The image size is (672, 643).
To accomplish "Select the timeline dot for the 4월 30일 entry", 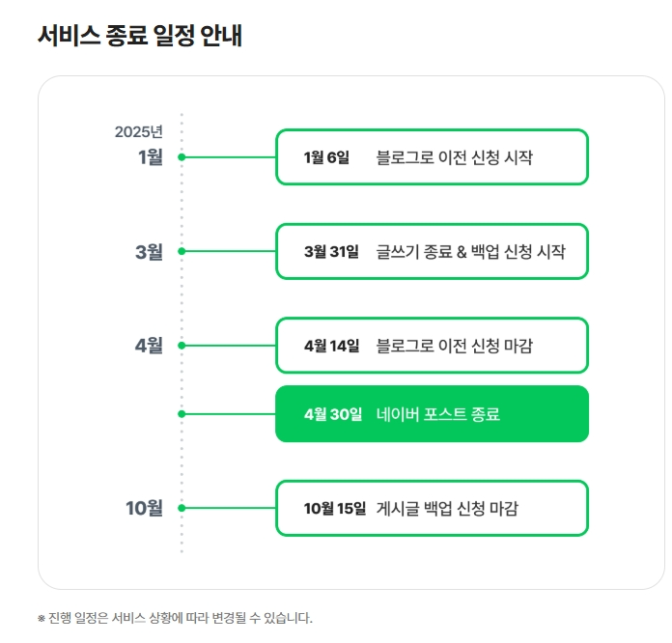I will coord(182,414).
